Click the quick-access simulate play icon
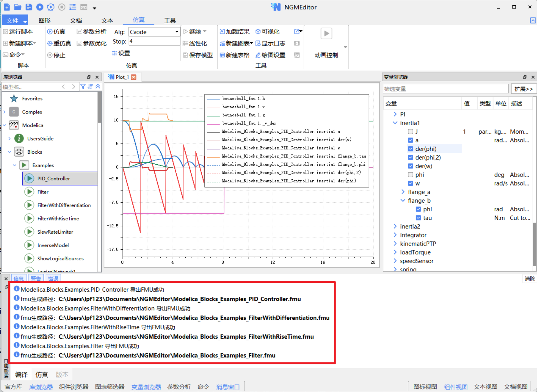Screen dimensions: 537x392 (x=40, y=7)
